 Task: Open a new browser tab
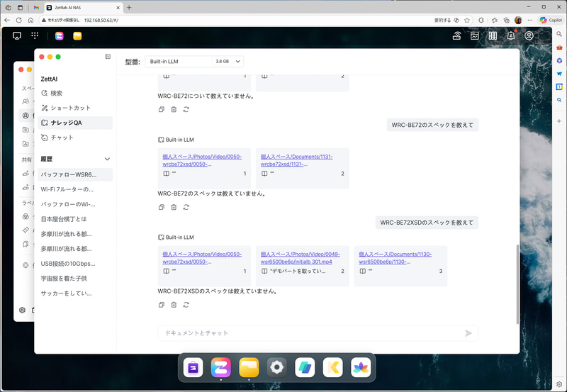(129, 7)
